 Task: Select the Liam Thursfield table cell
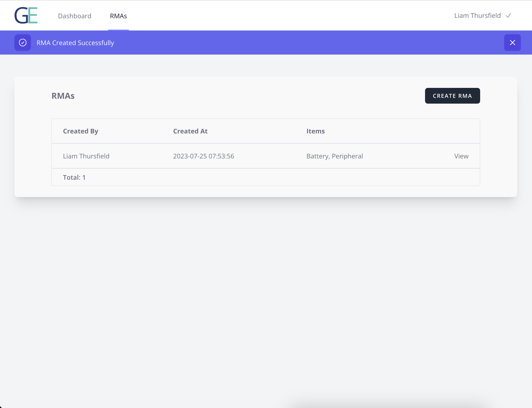[x=86, y=156]
